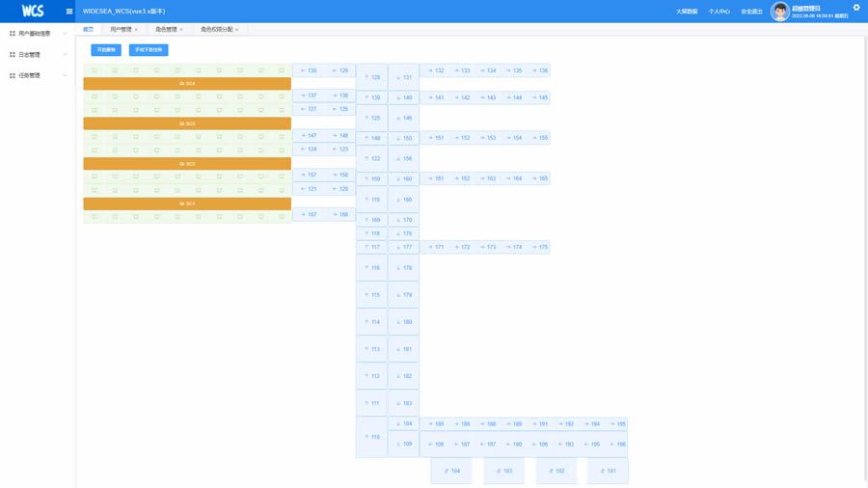This screenshot has height=488, width=868.
Task: Click the first rack cell above SC4
Action: (x=95, y=70)
